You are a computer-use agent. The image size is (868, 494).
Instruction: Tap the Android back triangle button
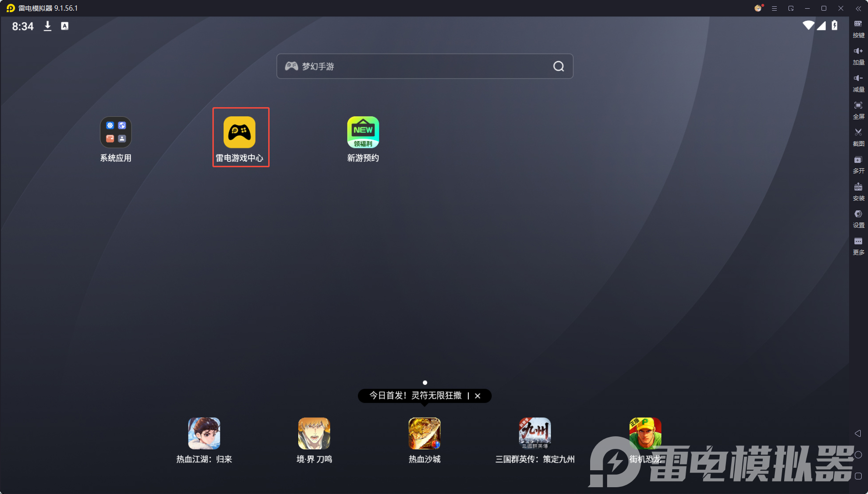tap(858, 433)
